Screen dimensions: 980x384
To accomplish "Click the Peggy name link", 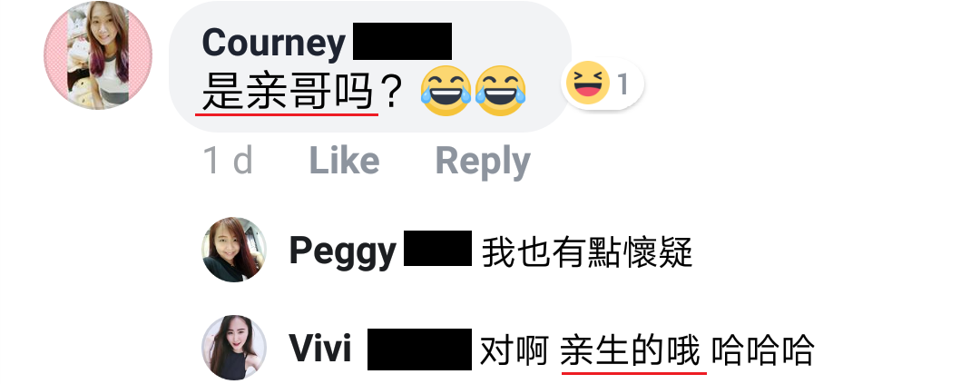I will coord(342,251).
